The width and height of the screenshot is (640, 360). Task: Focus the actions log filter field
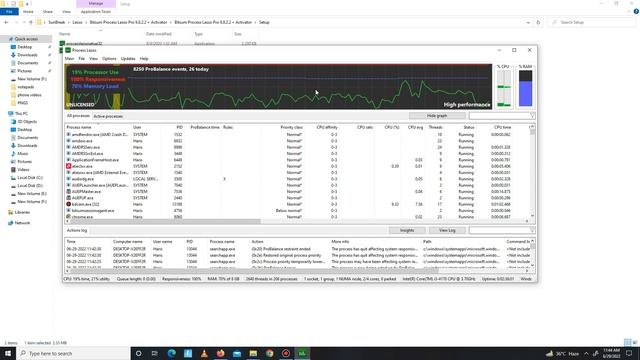(x=499, y=231)
